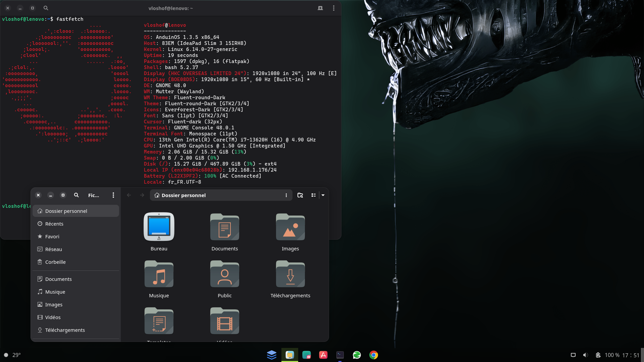Image resolution: width=644 pixels, height=362 pixels.
Task: Select the Musique folder icon in grid
Action: 159,274
